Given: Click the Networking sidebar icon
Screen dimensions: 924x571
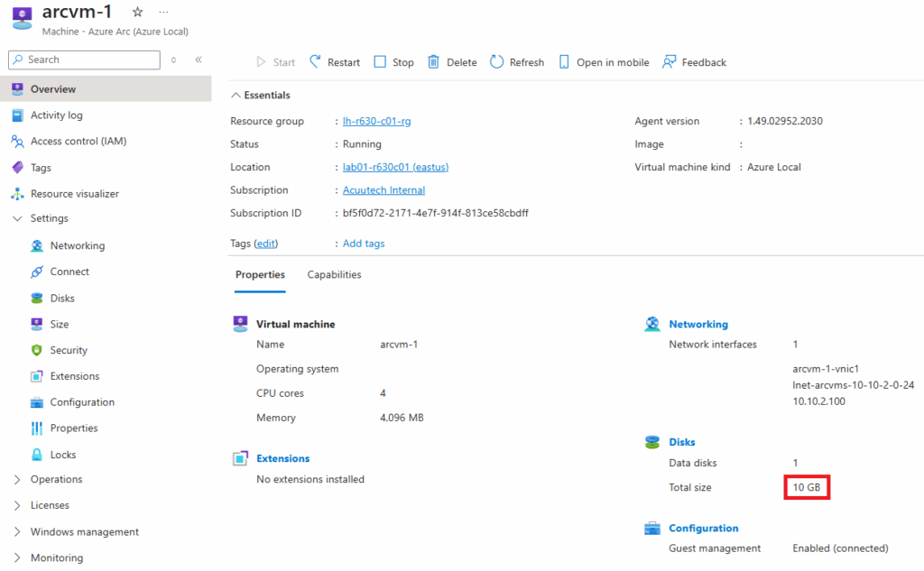Looking at the screenshot, I should click(x=36, y=245).
